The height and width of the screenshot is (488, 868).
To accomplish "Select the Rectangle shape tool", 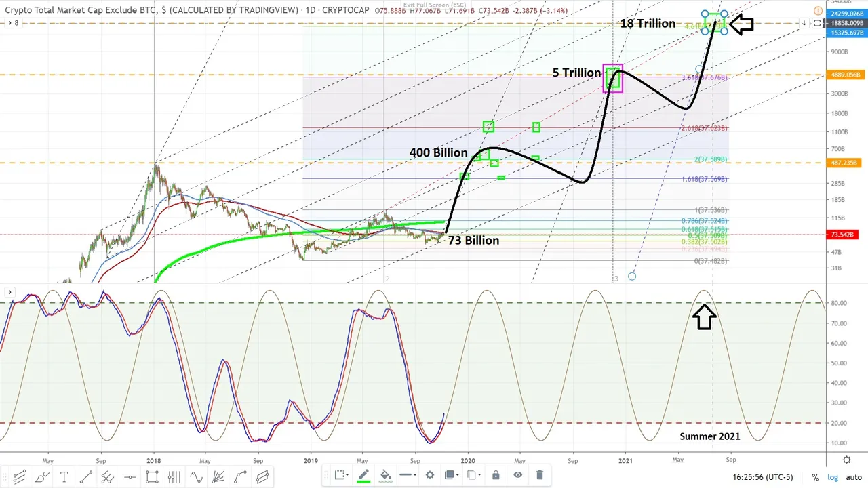I will [x=152, y=476].
